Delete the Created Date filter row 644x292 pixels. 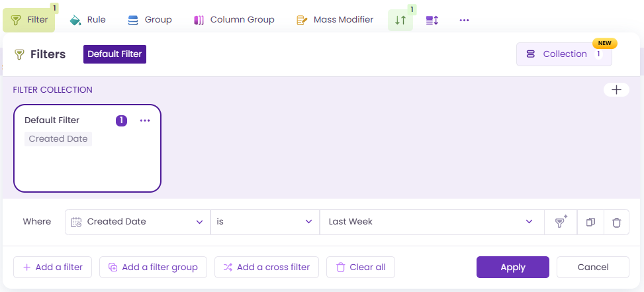pyautogui.click(x=616, y=222)
